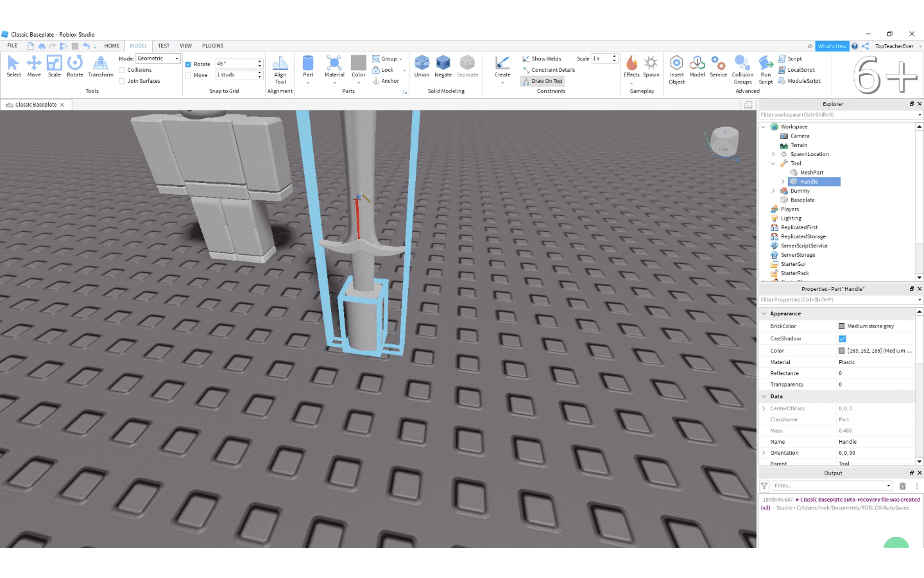Viewport: 924px width, 578px height.
Task: Clear the Output panel with trash icon
Action: [903, 486]
